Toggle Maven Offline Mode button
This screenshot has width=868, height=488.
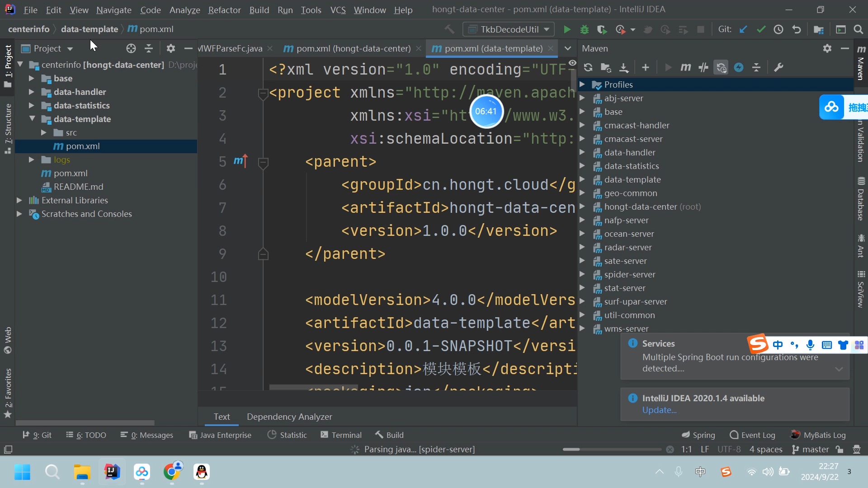[703, 68]
